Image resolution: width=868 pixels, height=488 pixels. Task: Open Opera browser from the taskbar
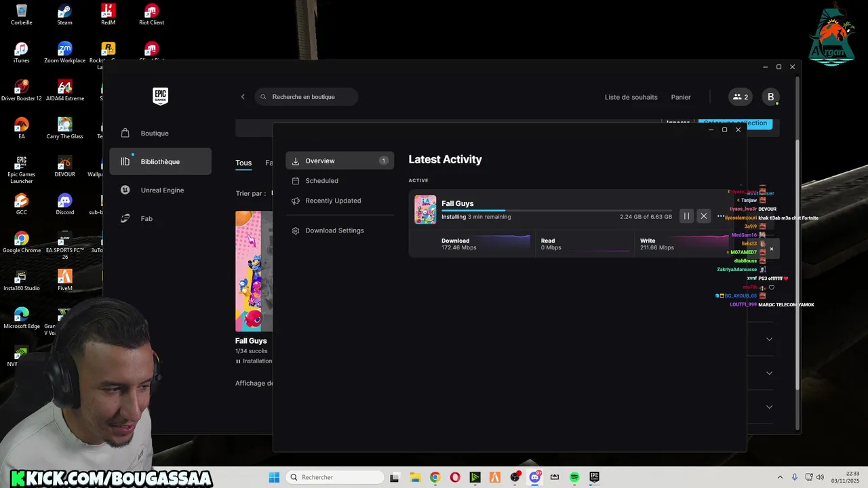coord(455,477)
